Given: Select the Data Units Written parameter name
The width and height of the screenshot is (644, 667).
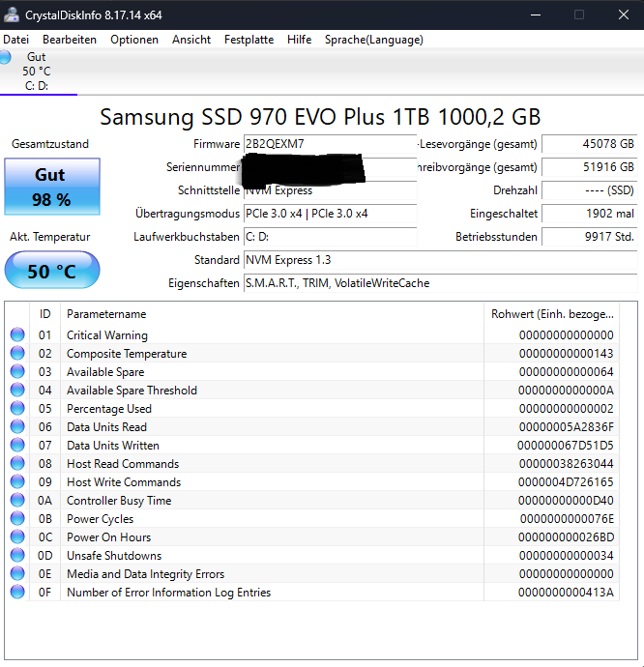Looking at the screenshot, I should (x=113, y=446).
